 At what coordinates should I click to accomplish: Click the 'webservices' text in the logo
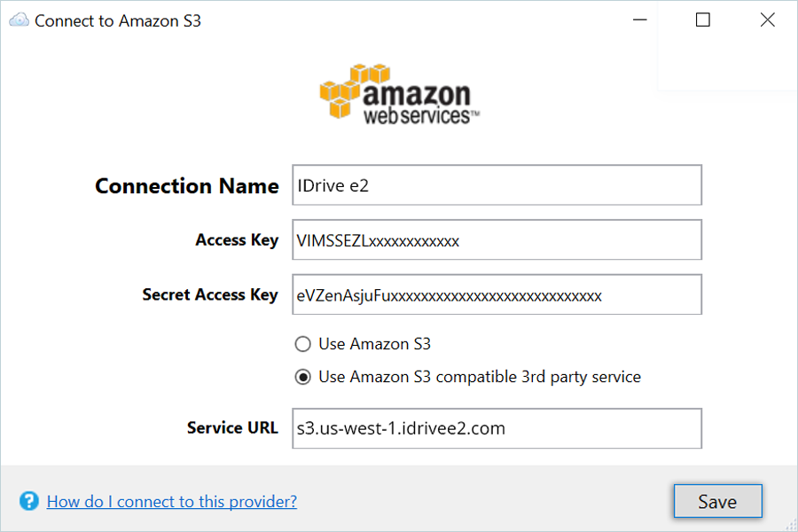pyautogui.click(x=417, y=115)
